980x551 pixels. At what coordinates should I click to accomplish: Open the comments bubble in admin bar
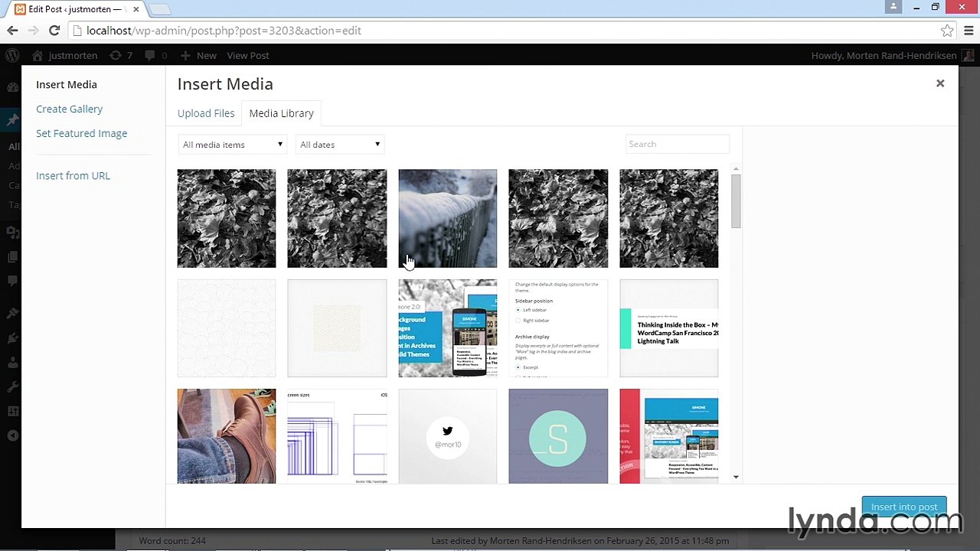click(156, 55)
